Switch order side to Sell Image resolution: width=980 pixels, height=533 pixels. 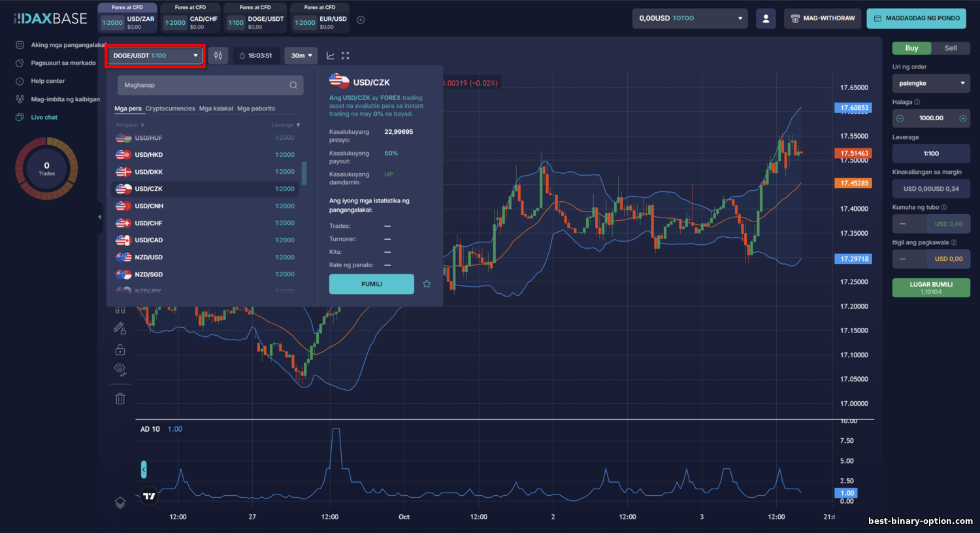pyautogui.click(x=950, y=48)
